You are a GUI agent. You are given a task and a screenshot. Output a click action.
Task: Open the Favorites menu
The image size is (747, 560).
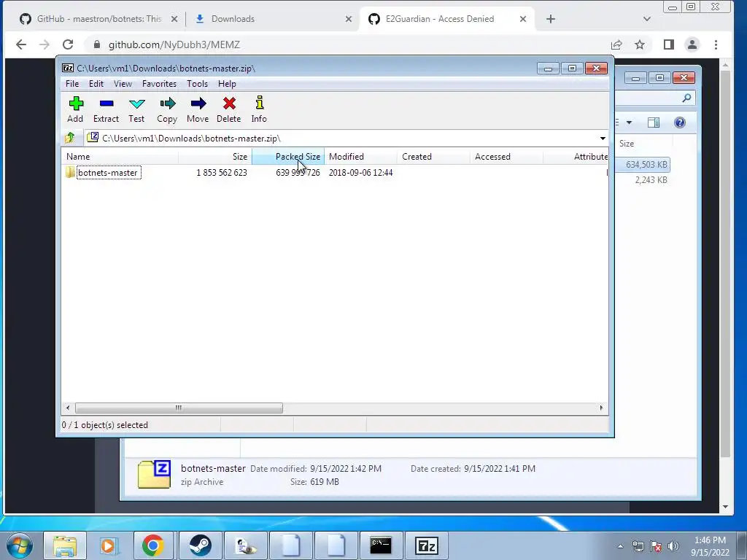pos(159,84)
